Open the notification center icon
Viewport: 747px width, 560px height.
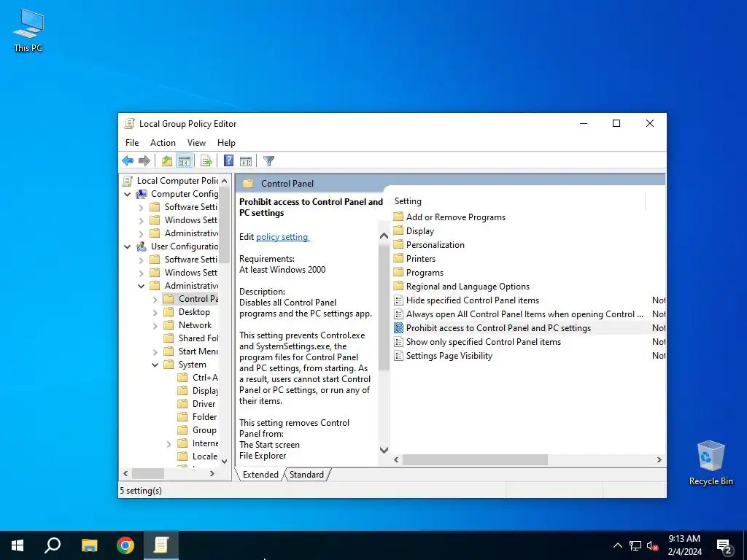coord(724,546)
